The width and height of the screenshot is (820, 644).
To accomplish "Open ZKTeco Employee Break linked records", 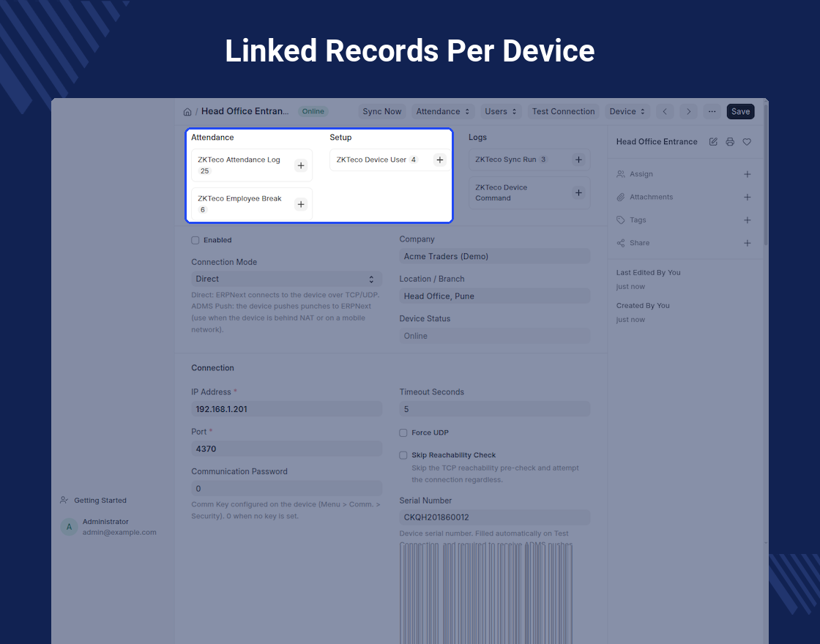I will click(x=239, y=198).
